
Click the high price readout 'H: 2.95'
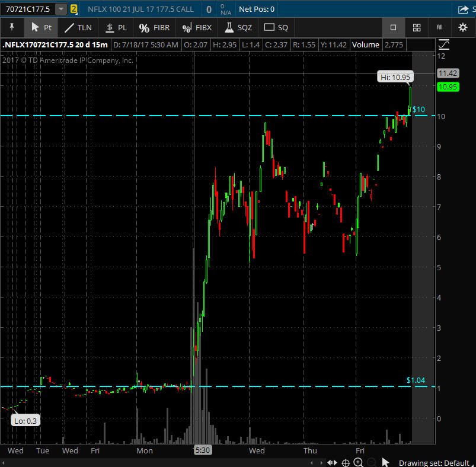pos(225,45)
